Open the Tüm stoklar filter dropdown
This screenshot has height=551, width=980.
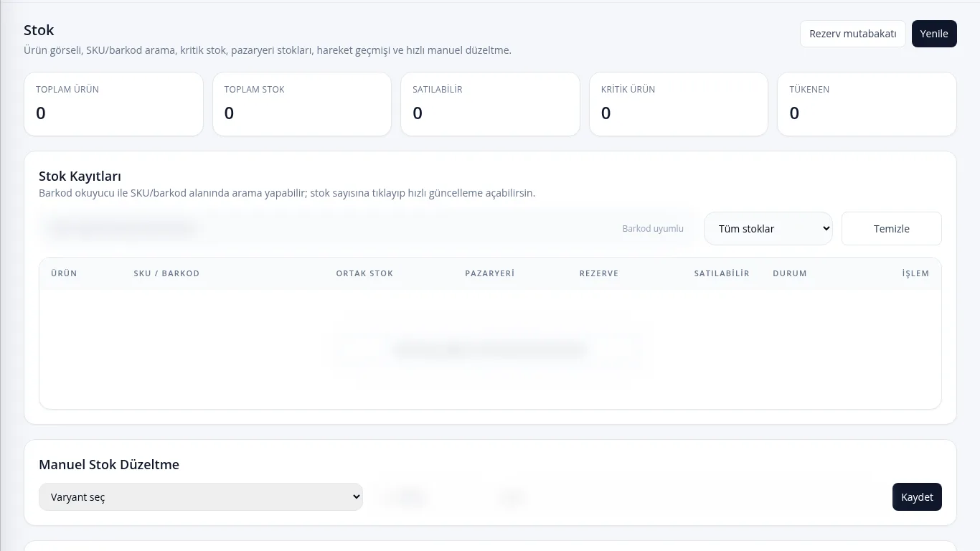point(768,229)
